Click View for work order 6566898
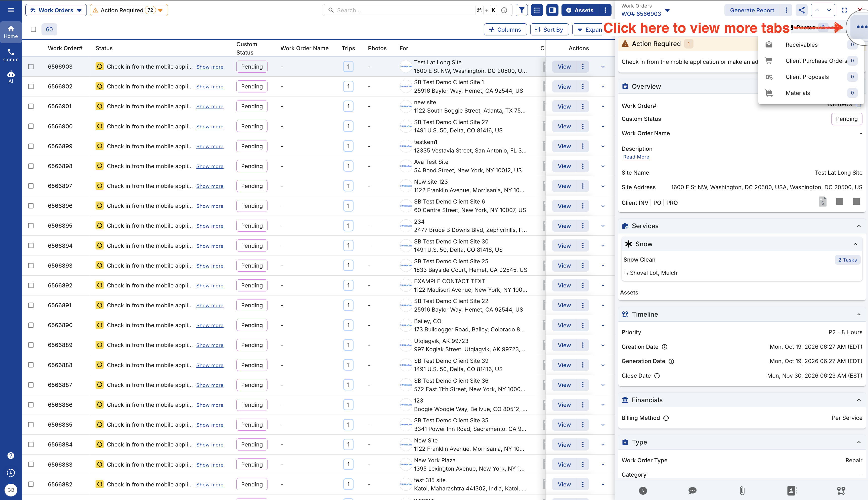 (x=564, y=166)
